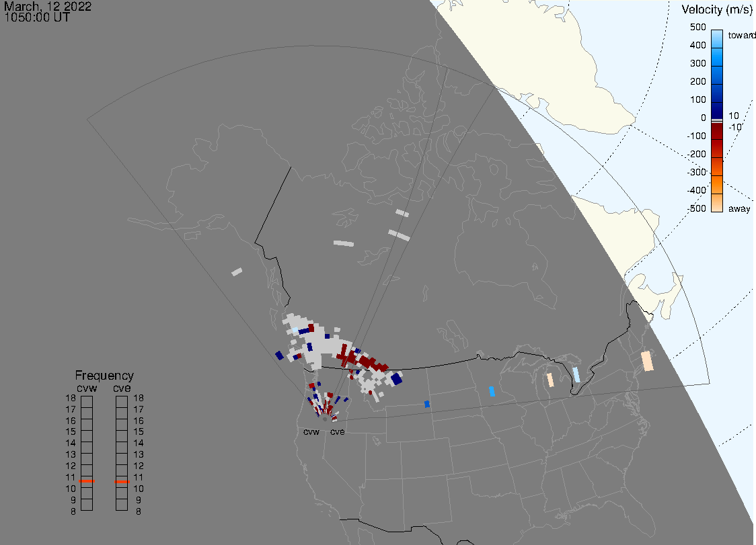Click the large navy cell east of red cluster

pos(396,379)
